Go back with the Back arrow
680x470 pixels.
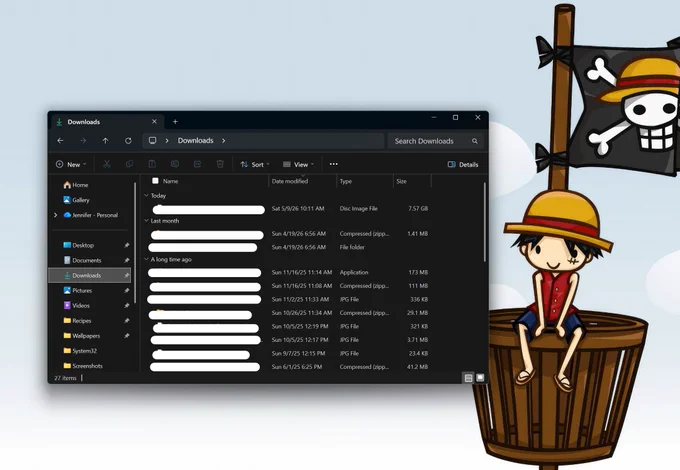point(60,141)
